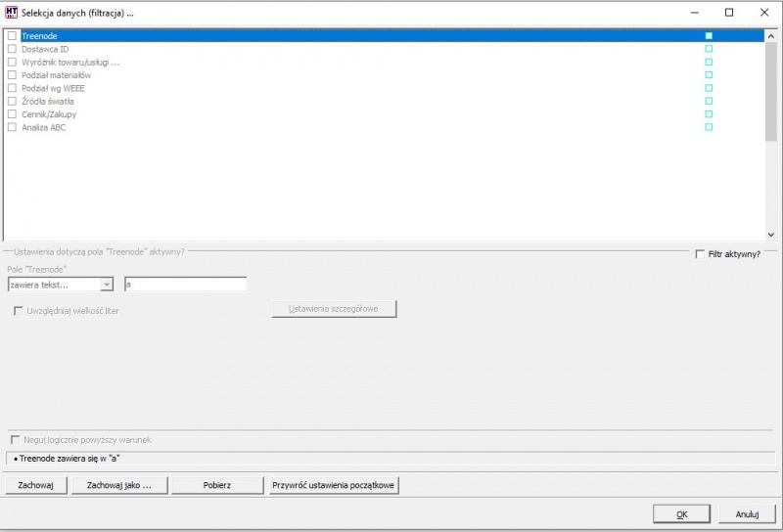Click Przywróć ustawienia początkowe button
This screenshot has width=783, height=532.
334,485
